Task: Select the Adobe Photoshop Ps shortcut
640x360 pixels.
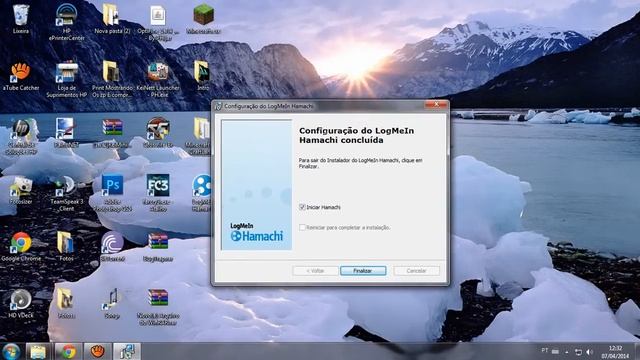Action: pyautogui.click(x=112, y=193)
